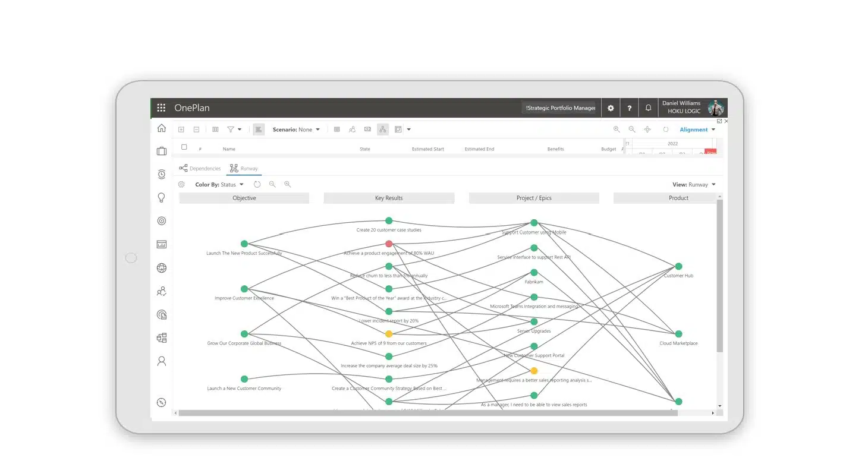
Task: Open the lightbulb ideas sidebar icon
Action: 161,198
